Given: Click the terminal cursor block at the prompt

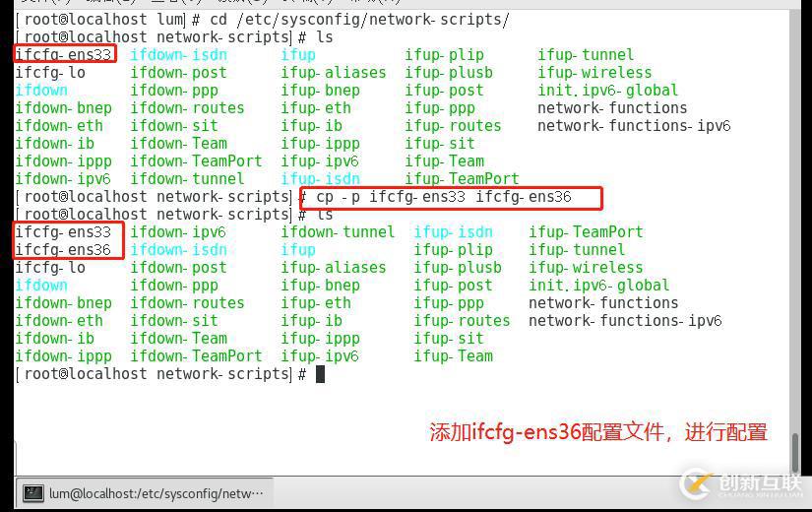Looking at the screenshot, I should tap(320, 373).
